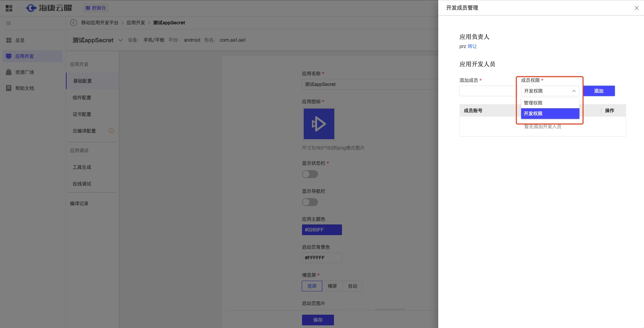Choose 开发权限 from the dropdown list
The image size is (644, 328).
click(x=550, y=114)
